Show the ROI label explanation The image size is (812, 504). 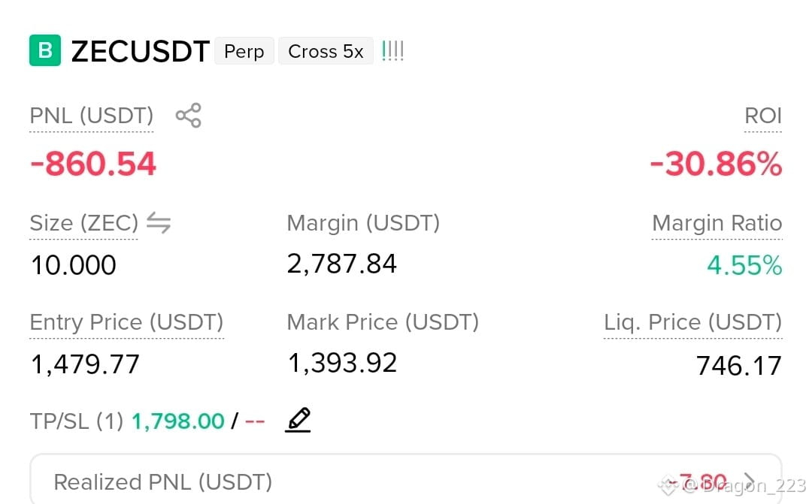[x=763, y=116]
